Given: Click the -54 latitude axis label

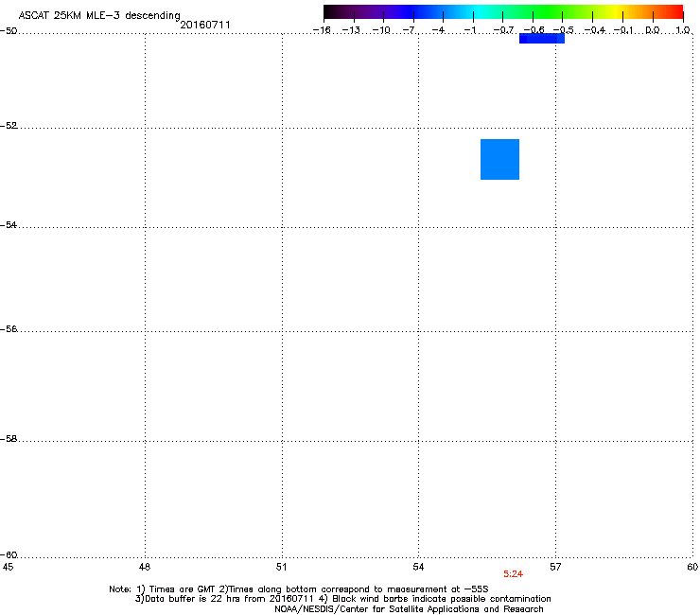Looking at the screenshot, I should coord(9,225).
